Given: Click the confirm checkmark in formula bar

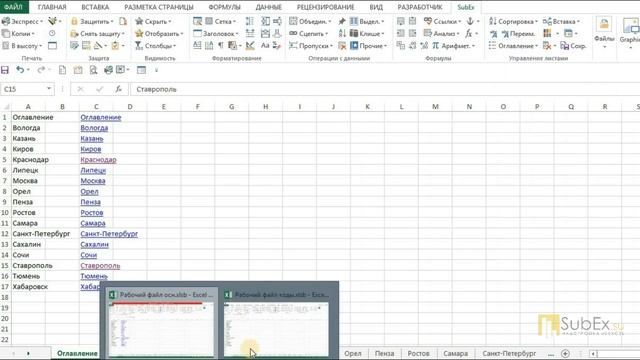Looking at the screenshot, I should click(100, 89).
